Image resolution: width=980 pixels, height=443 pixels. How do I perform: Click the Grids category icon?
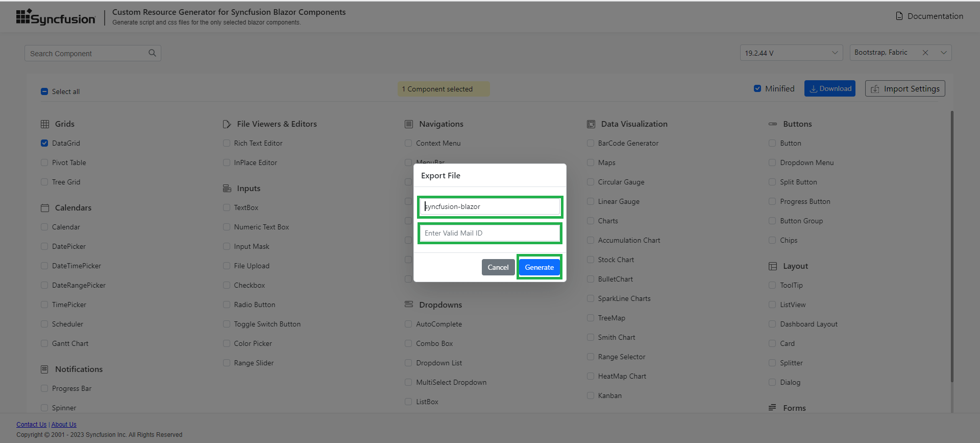tap(45, 124)
